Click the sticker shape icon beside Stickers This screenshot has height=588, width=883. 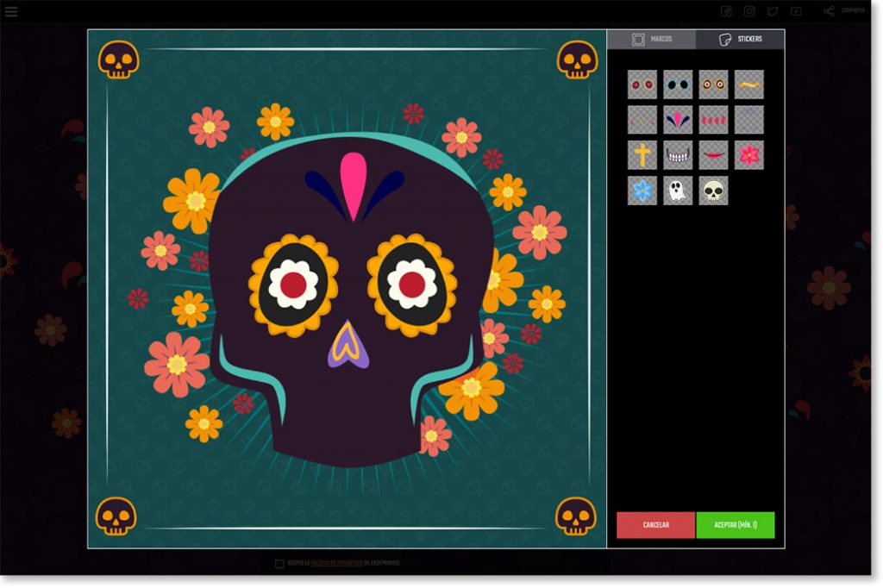[x=725, y=39]
